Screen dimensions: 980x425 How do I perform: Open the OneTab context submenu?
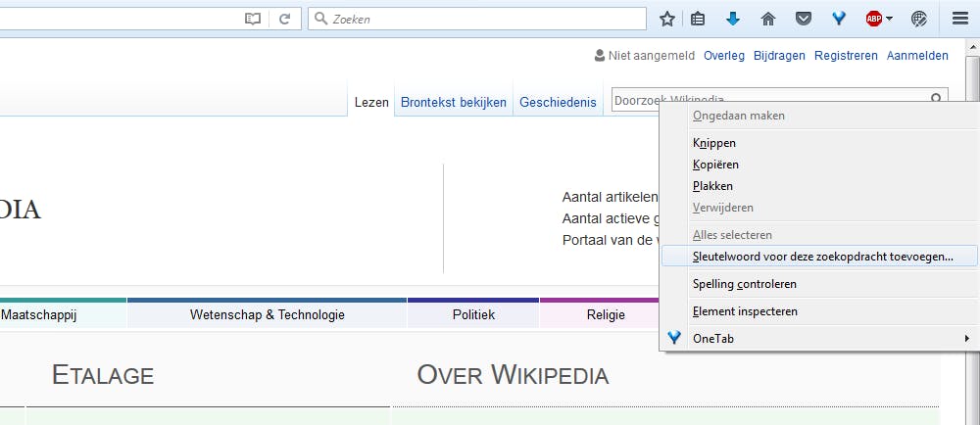818,339
